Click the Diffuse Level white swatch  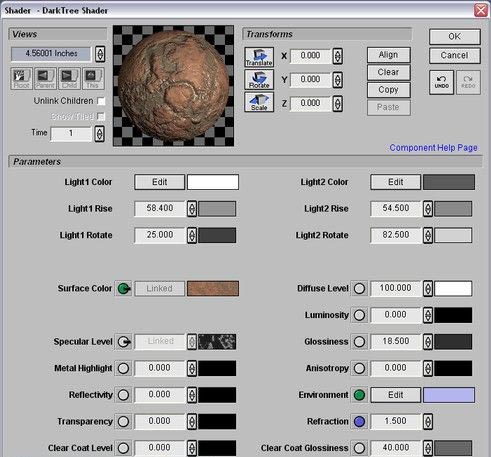[453, 289]
